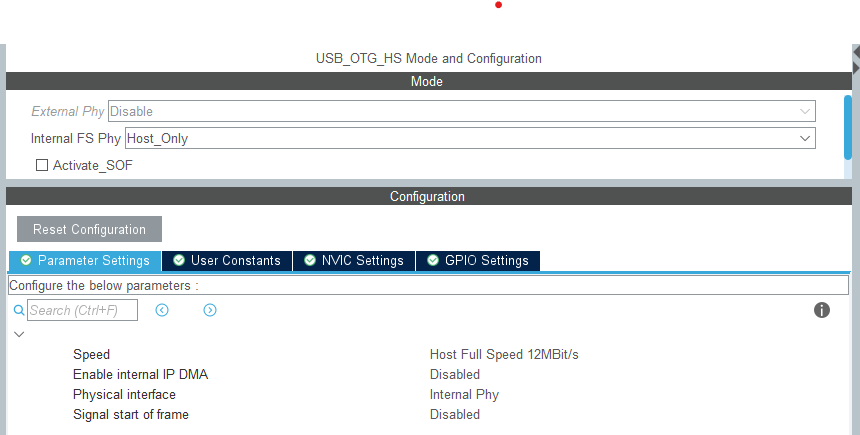The height and width of the screenshot is (435, 860).
Task: Click the Host Full Speed 12MBit/s value
Action: 504,354
